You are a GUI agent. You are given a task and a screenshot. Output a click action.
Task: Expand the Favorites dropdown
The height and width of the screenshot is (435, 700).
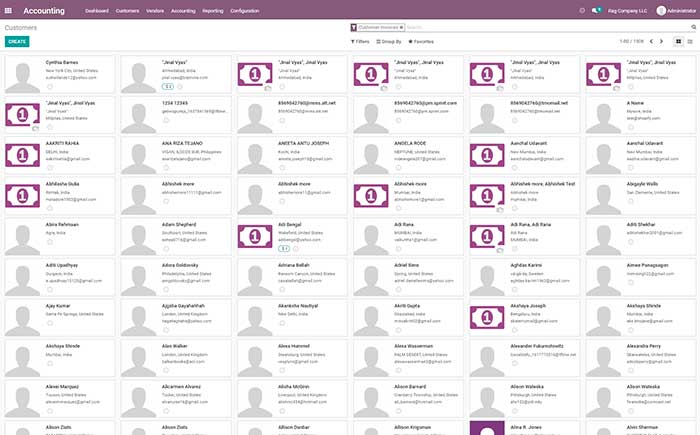421,42
